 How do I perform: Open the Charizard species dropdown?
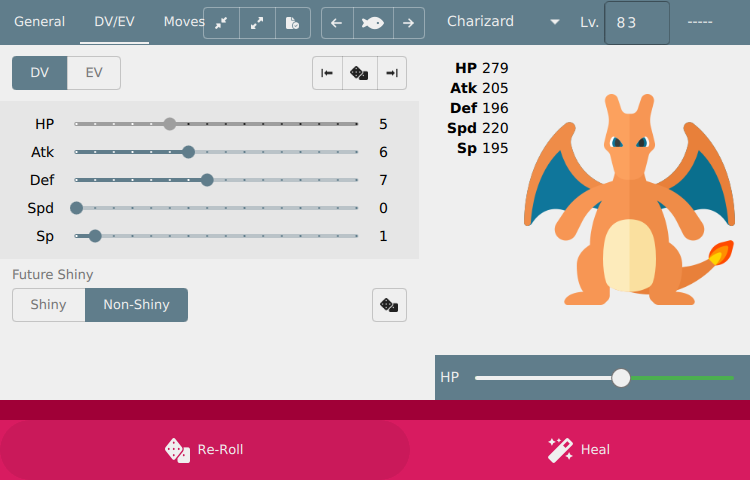click(503, 22)
